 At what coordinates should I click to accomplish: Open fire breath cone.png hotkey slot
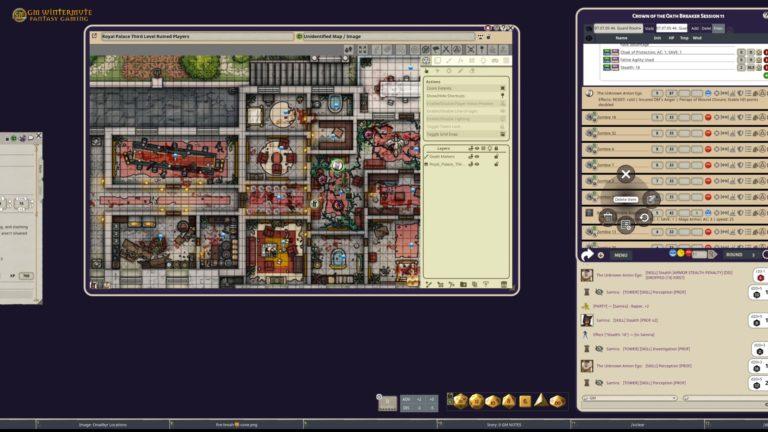click(x=237, y=425)
